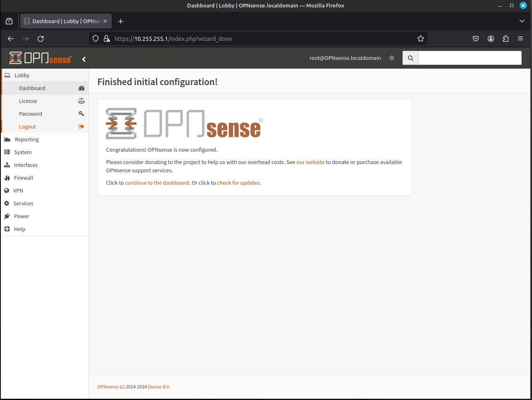Screen dimensions: 532x400
Task: Open the OPNsense footer link
Action: [108, 387]
